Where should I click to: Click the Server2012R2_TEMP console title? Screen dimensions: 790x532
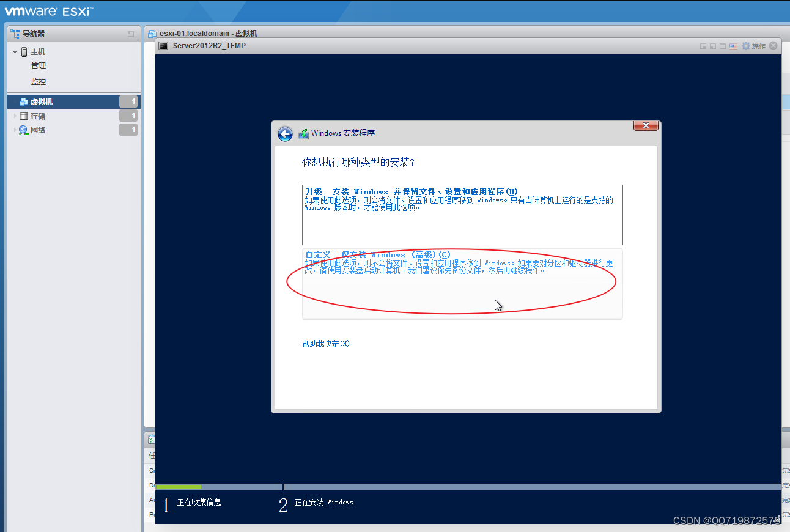(x=209, y=46)
